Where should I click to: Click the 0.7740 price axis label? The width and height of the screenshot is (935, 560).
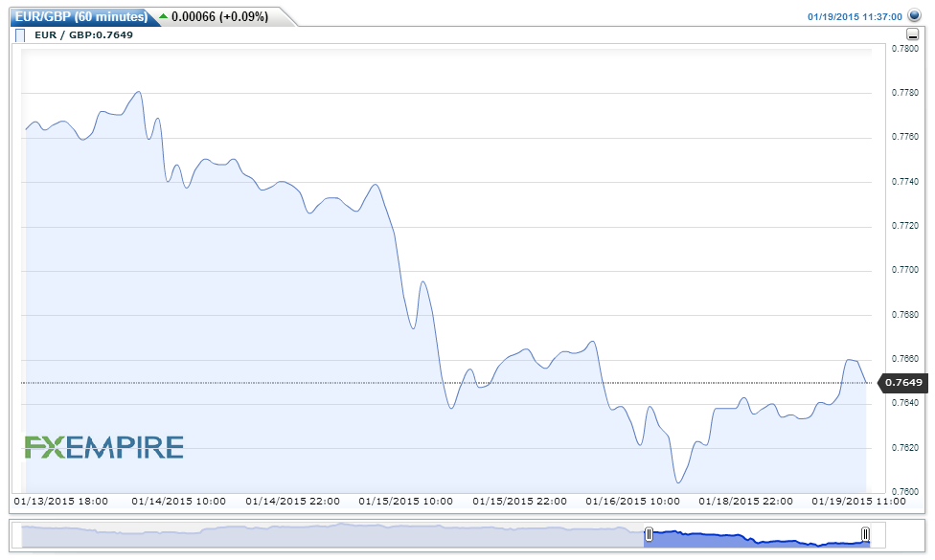click(x=905, y=182)
